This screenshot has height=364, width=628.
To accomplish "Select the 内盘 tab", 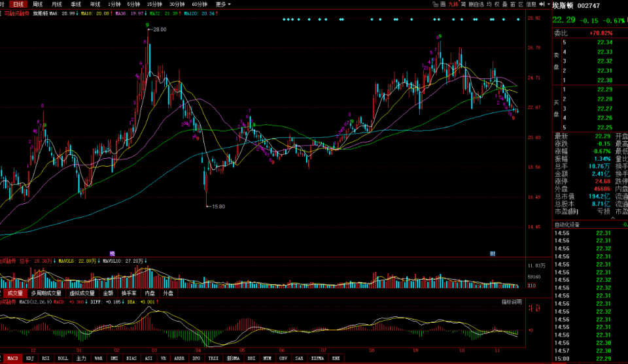I will point(150,293).
